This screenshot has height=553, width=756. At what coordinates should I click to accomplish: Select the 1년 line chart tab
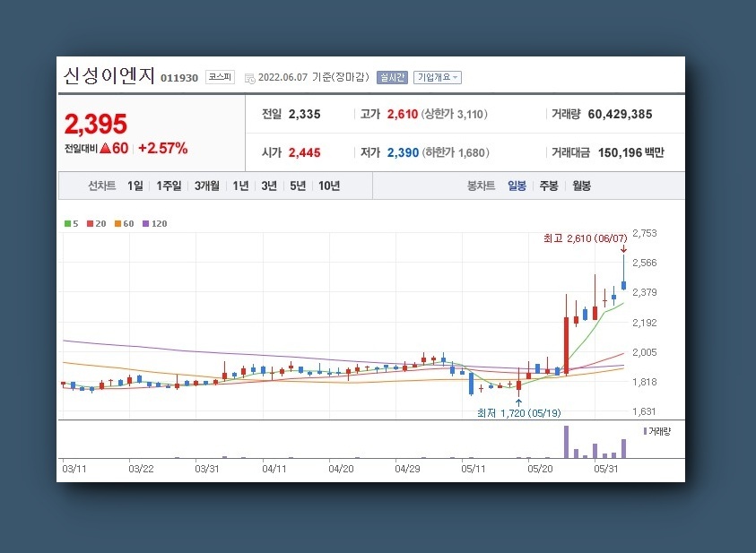[240, 186]
